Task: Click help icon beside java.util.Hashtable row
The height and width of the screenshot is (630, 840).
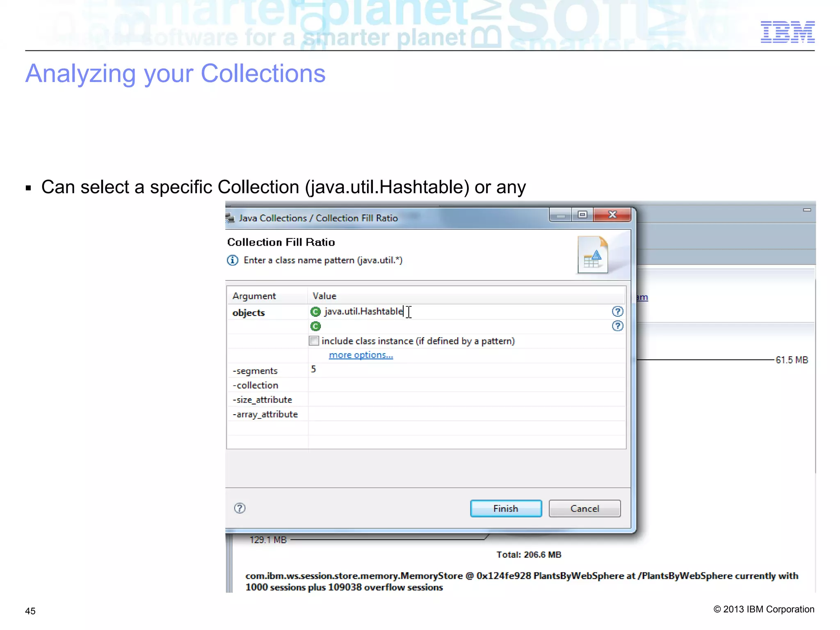Action: pyautogui.click(x=617, y=312)
